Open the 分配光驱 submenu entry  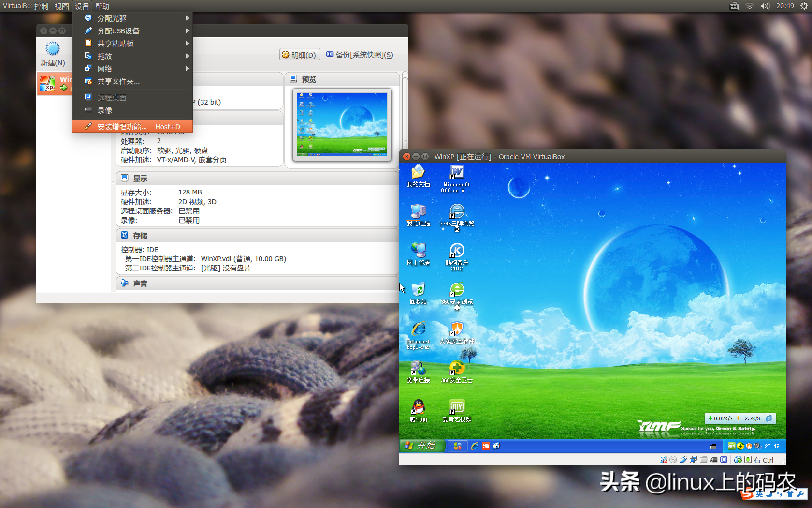pyautogui.click(x=132, y=18)
